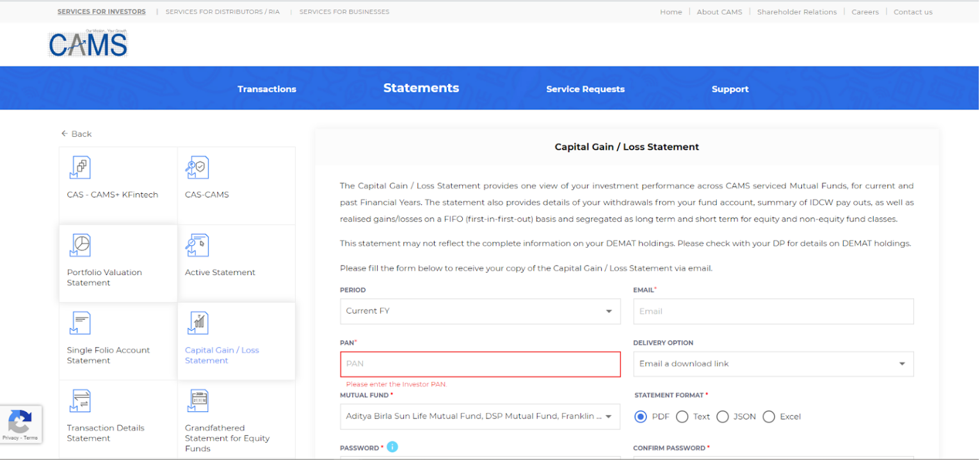Screen dimensions: 980x460
Task: Expand the Period dropdown showing Current FY
Action: [x=480, y=312]
